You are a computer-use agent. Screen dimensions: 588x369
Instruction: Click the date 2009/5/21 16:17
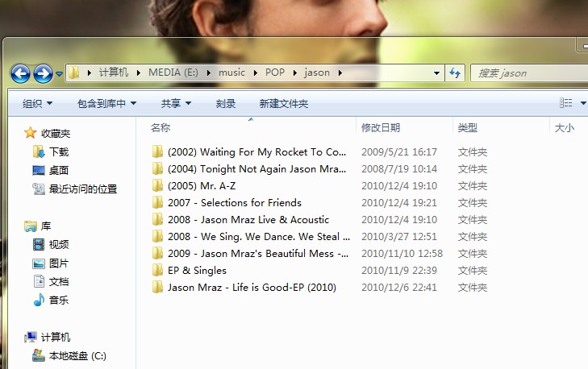pos(399,151)
